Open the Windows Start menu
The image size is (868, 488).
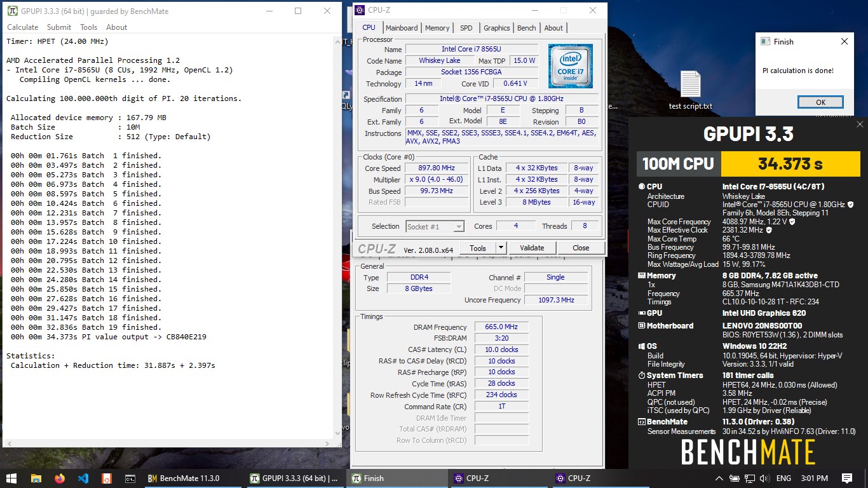(11, 478)
